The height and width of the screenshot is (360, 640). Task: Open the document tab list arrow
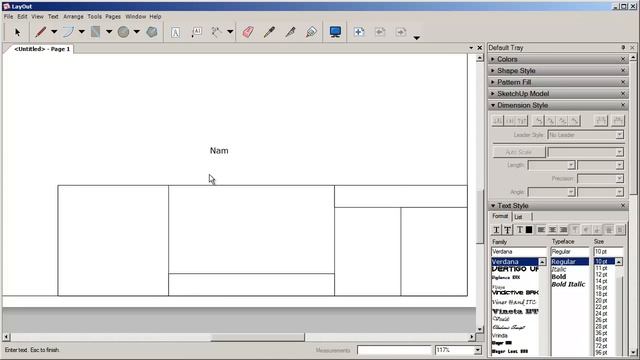[471, 48]
